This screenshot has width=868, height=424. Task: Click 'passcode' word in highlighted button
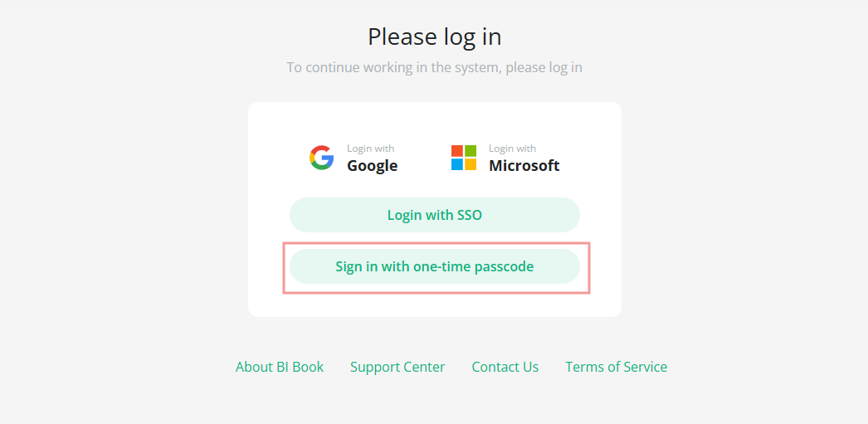point(504,267)
